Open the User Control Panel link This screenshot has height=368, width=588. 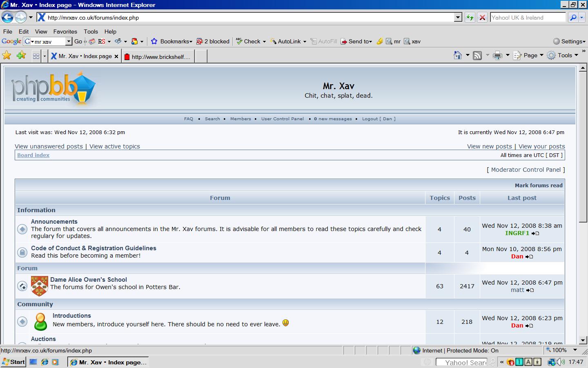pyautogui.click(x=283, y=119)
